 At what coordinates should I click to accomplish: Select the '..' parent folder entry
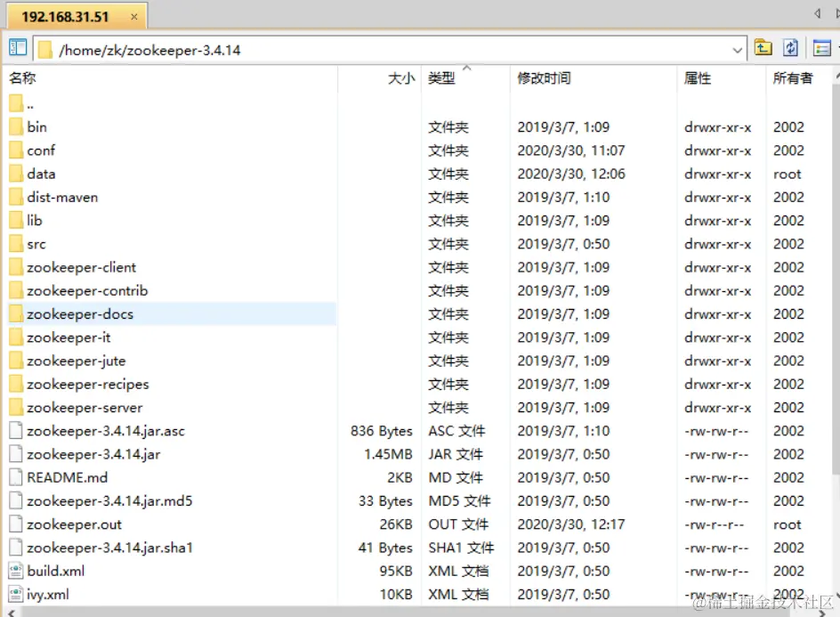(x=20, y=104)
